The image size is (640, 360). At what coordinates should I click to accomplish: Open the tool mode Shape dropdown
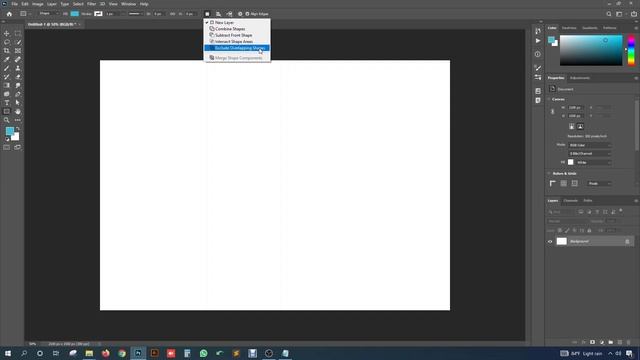pos(49,14)
